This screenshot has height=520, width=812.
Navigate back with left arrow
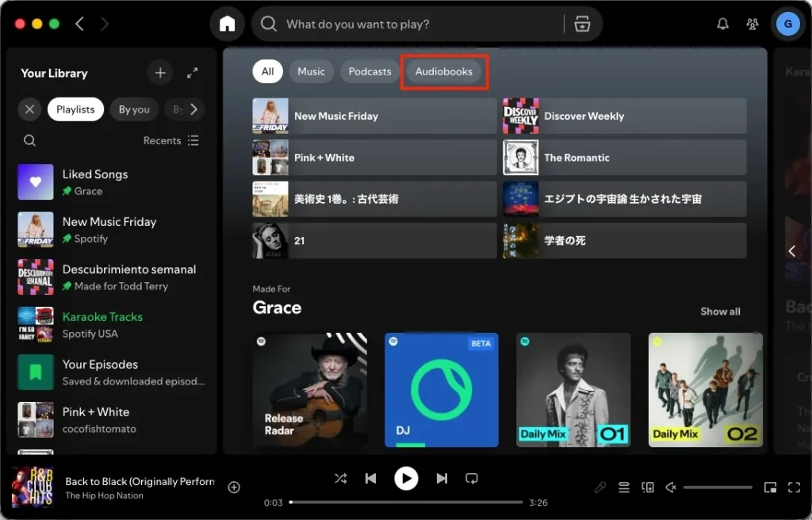click(80, 24)
